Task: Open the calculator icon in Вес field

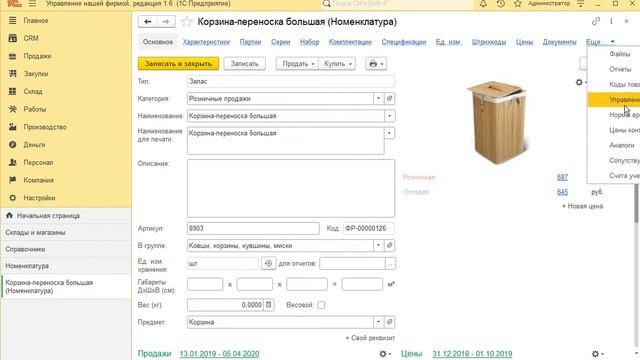Action: [269, 304]
